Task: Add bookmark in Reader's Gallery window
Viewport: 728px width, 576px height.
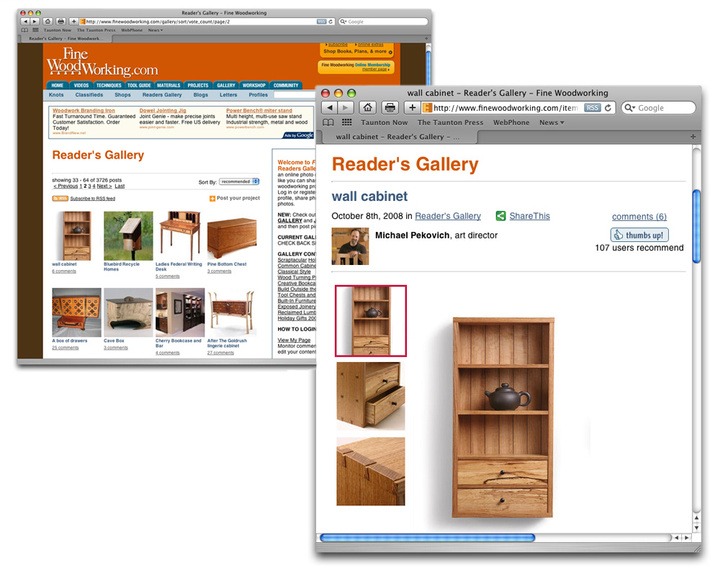Action: [73, 22]
